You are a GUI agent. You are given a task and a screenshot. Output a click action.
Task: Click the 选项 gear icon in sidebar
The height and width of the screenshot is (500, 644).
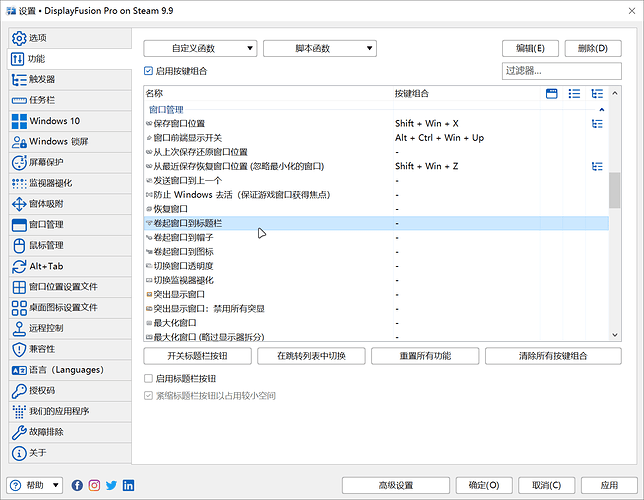(x=19, y=38)
